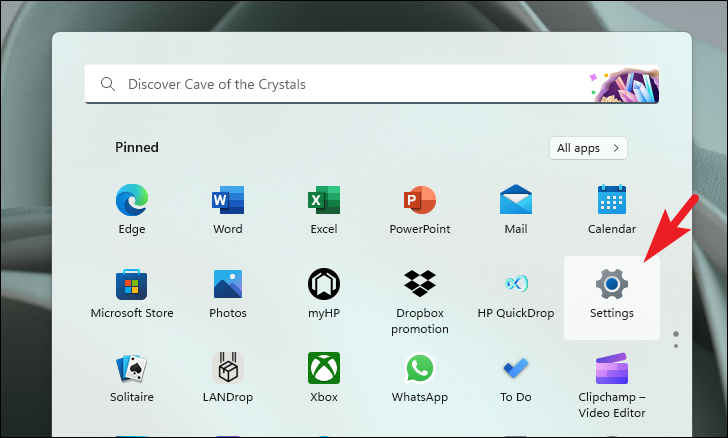Start PowerPoint from the pinned list

click(420, 200)
